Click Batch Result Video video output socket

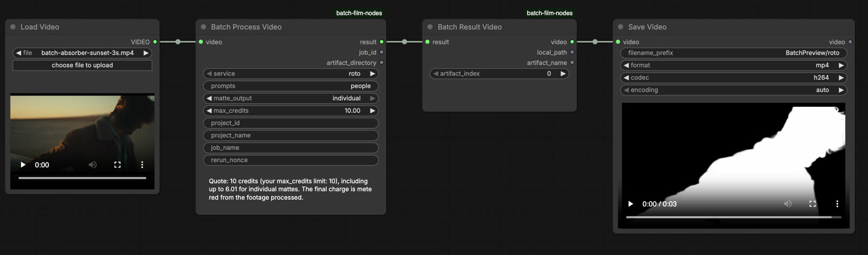coord(572,42)
